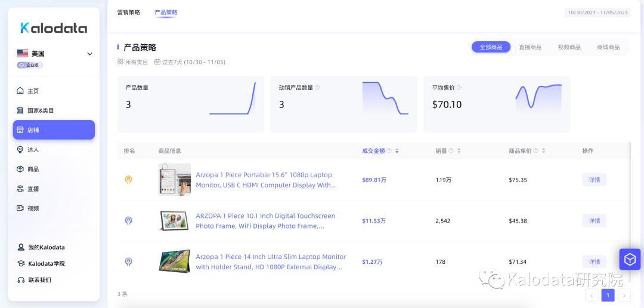Viewport: 644px width, 308px height.
Task: Click the graduation cap icon beside Kalodata学院
Action: click(x=20, y=264)
